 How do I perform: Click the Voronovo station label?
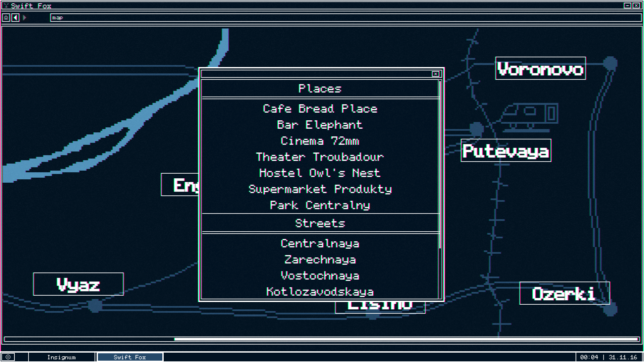click(540, 68)
